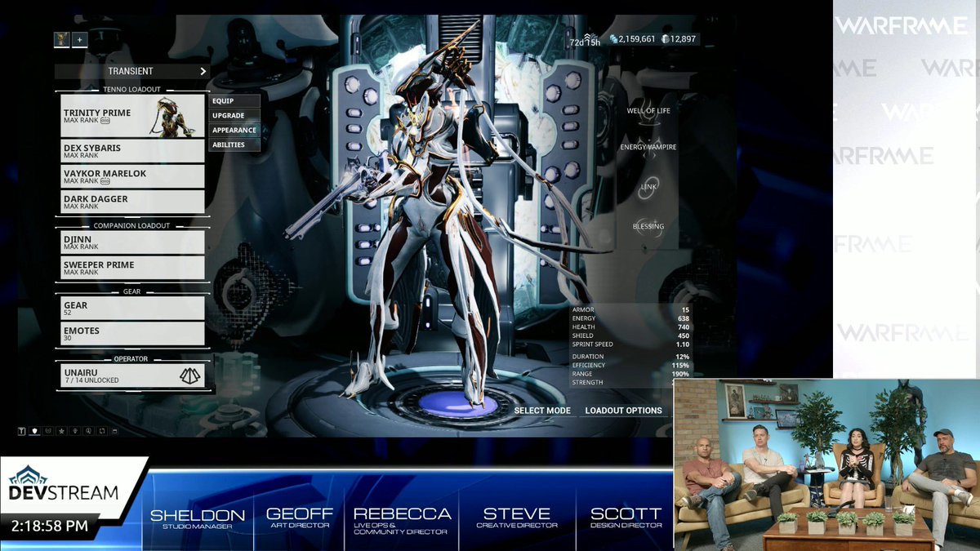Click the Unairu focus school emblem

tap(189, 375)
